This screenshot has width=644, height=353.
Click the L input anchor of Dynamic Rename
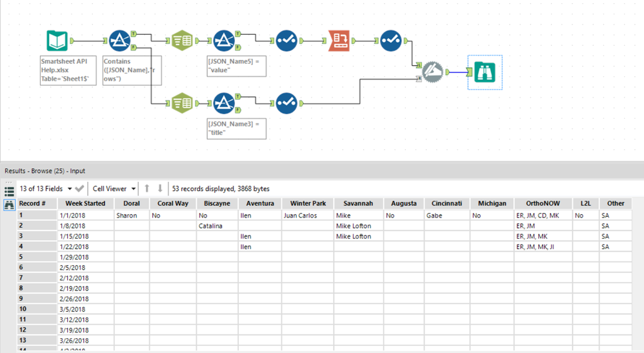click(419, 65)
